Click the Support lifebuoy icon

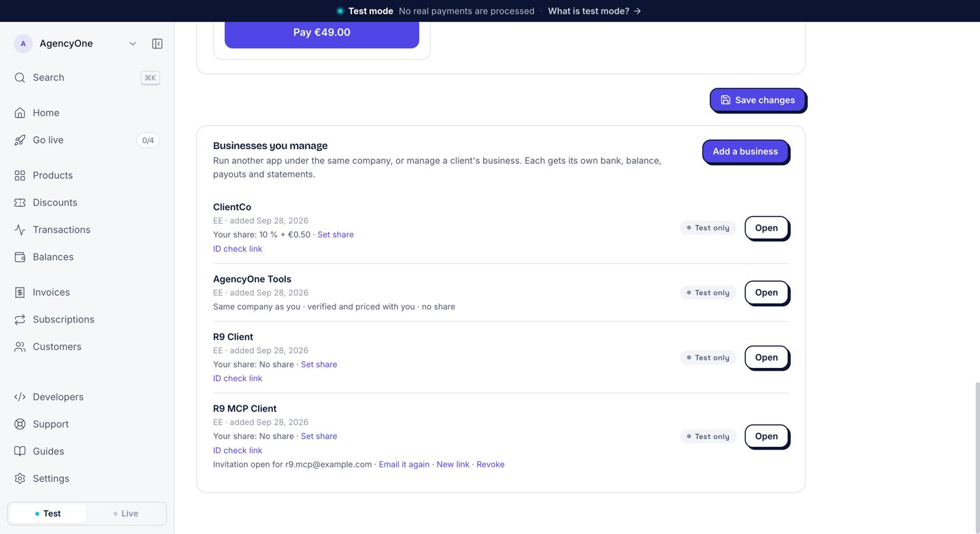coord(20,424)
